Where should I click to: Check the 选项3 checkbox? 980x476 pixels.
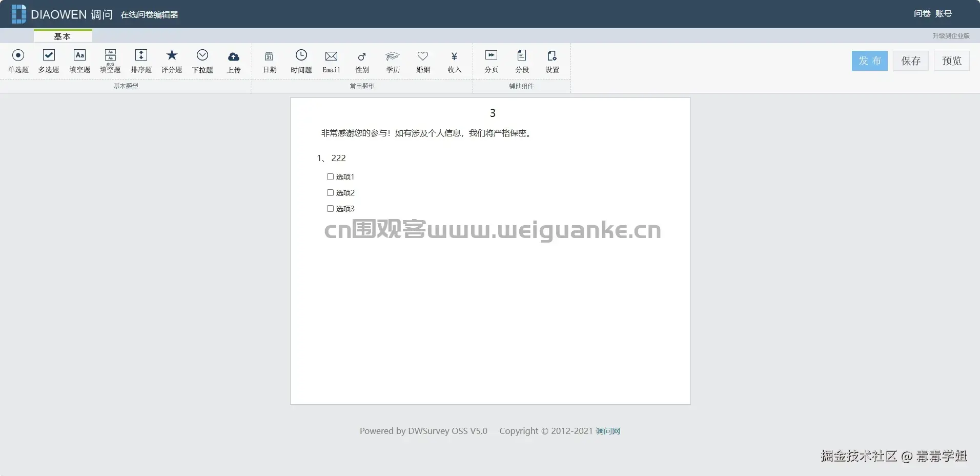[x=330, y=209]
